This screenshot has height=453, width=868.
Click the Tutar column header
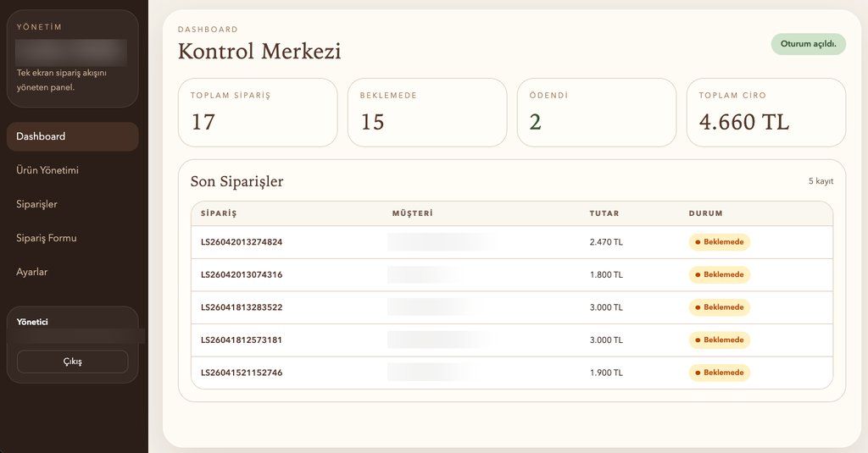click(604, 213)
